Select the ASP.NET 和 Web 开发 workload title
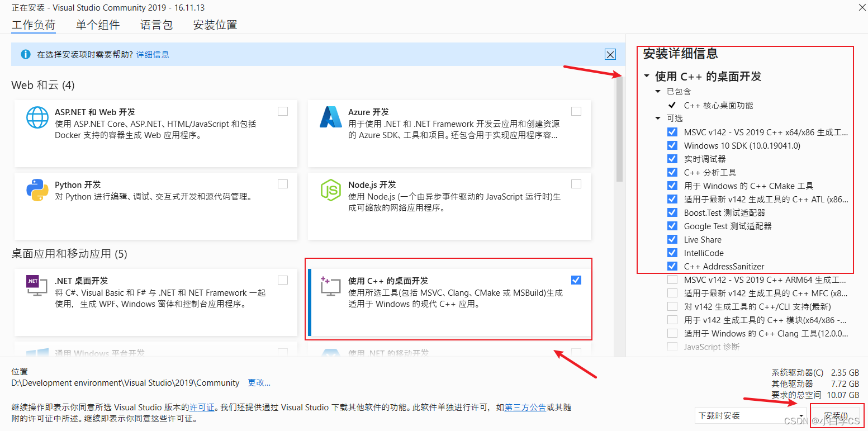The image size is (868, 431). [95, 112]
